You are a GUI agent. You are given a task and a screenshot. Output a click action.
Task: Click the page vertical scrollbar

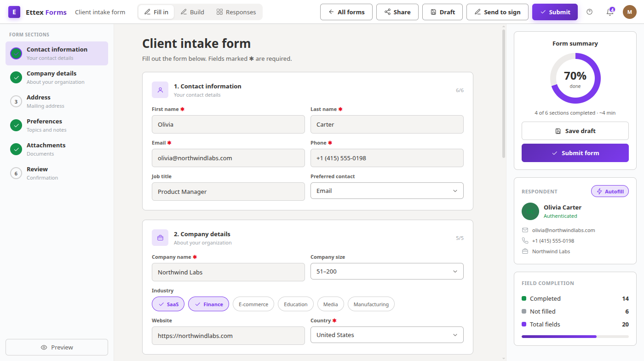[504, 94]
